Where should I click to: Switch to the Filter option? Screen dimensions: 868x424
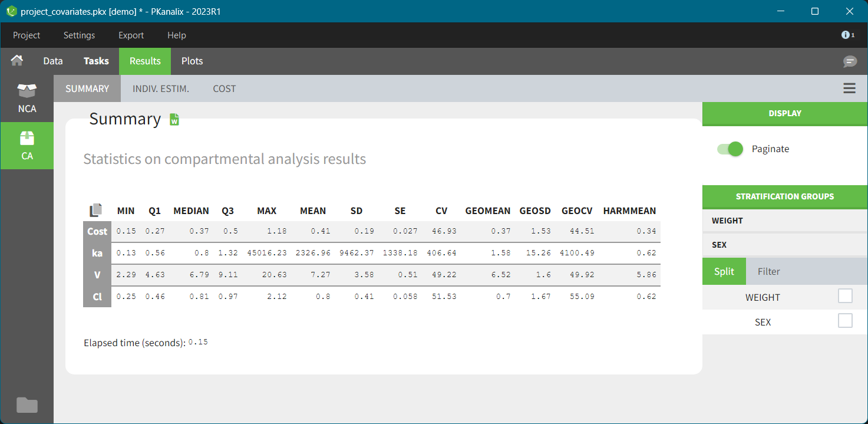point(768,271)
